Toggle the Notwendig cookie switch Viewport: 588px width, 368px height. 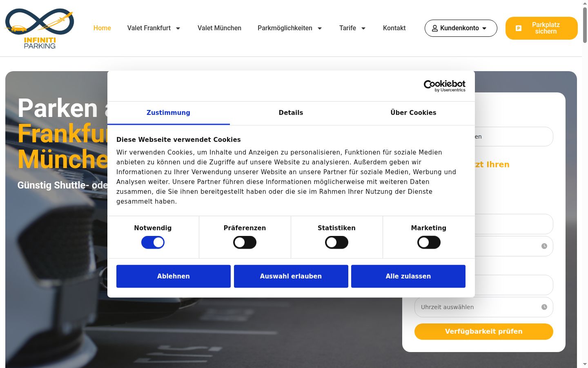click(153, 242)
